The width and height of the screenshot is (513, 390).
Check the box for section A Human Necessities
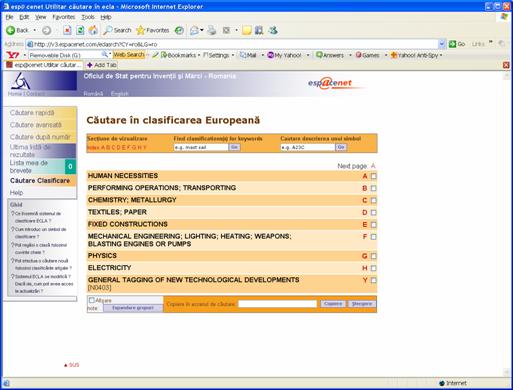tap(374, 176)
